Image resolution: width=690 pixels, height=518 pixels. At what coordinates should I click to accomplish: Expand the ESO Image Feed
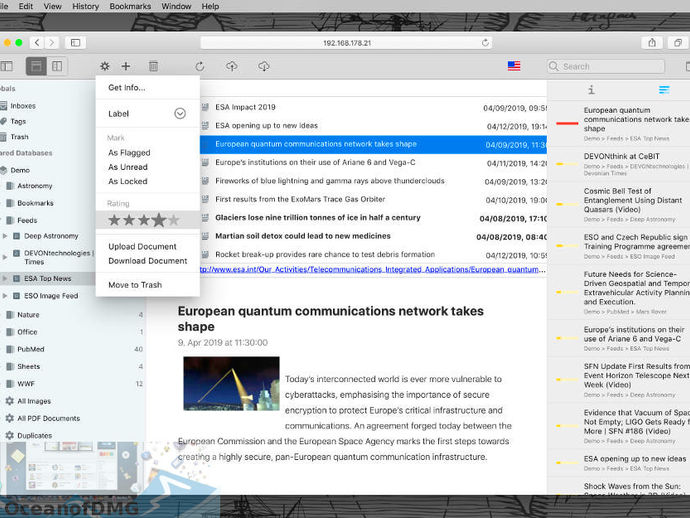pyautogui.click(x=5, y=296)
